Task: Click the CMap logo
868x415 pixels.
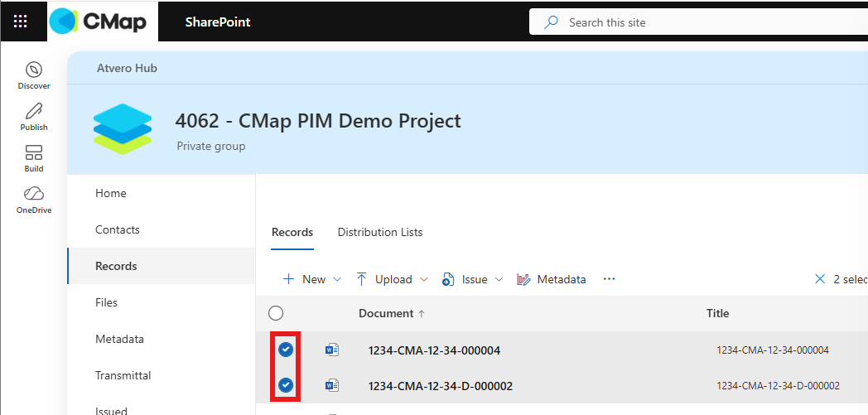Action: (x=99, y=22)
